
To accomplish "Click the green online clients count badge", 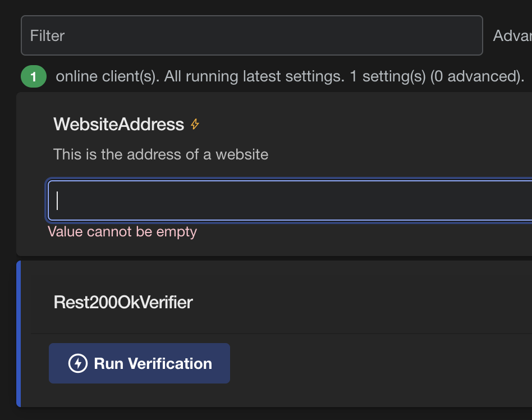I will tap(34, 76).
